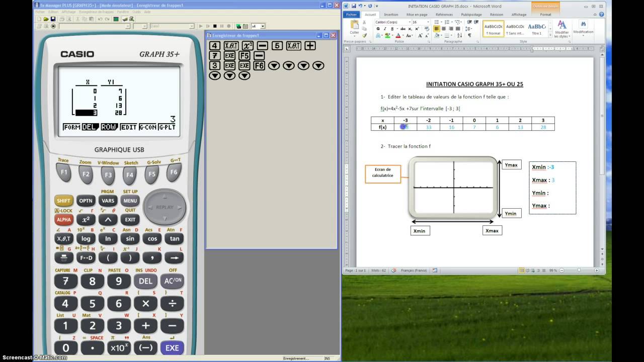The height and width of the screenshot is (362, 644).
Task: Open the bullet list dropdown arrow
Action: 441,22
